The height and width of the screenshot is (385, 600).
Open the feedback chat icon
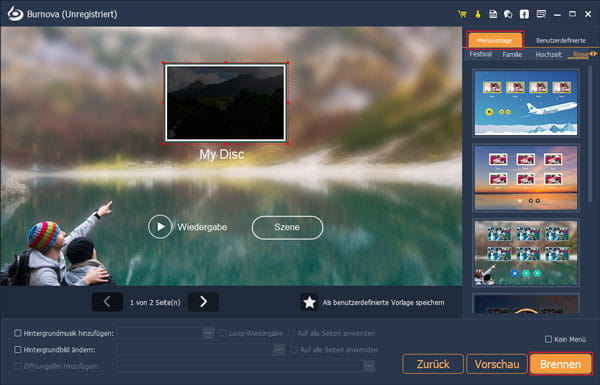541,15
